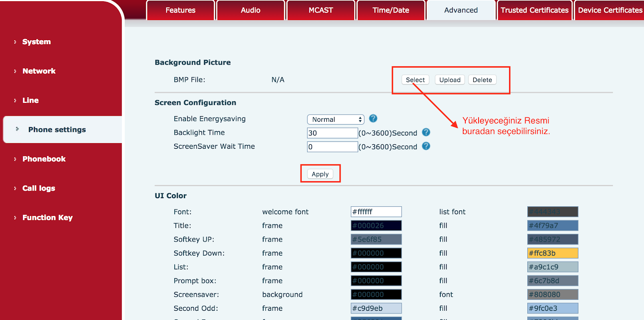Click the help icon beside Enable Energysaving

373,119
